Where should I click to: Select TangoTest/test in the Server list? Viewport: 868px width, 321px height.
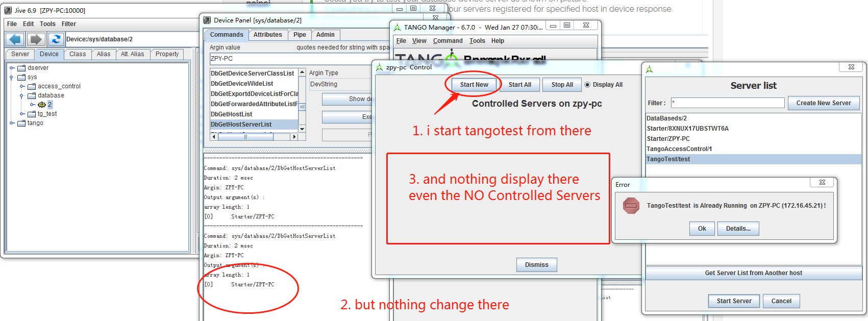click(754, 159)
